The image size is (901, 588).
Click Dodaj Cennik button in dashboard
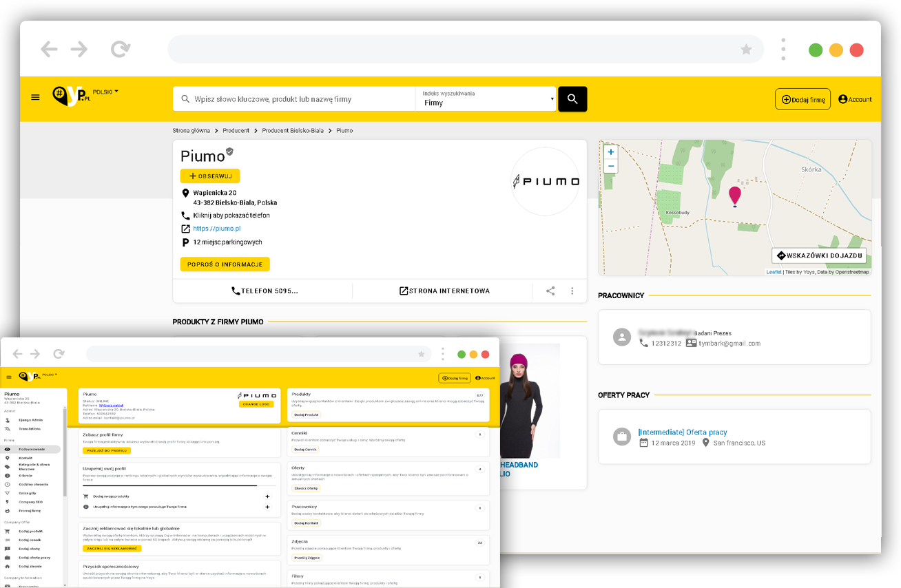tap(305, 449)
